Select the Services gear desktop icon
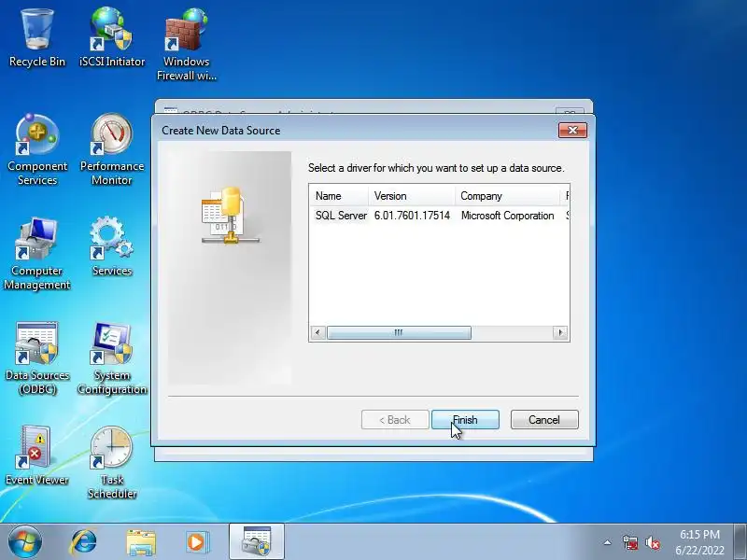The image size is (747, 560). pyautogui.click(x=112, y=246)
